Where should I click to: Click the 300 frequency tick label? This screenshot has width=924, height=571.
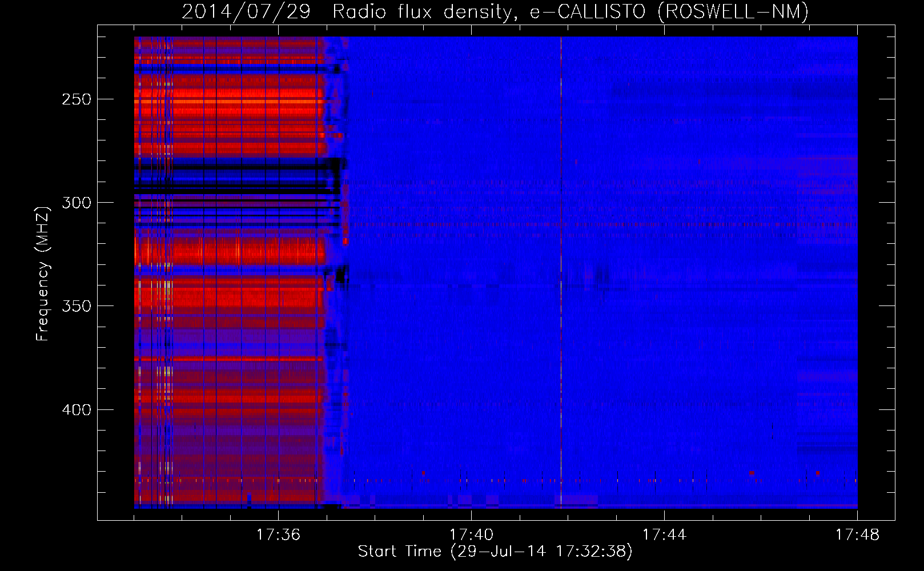[x=76, y=203]
